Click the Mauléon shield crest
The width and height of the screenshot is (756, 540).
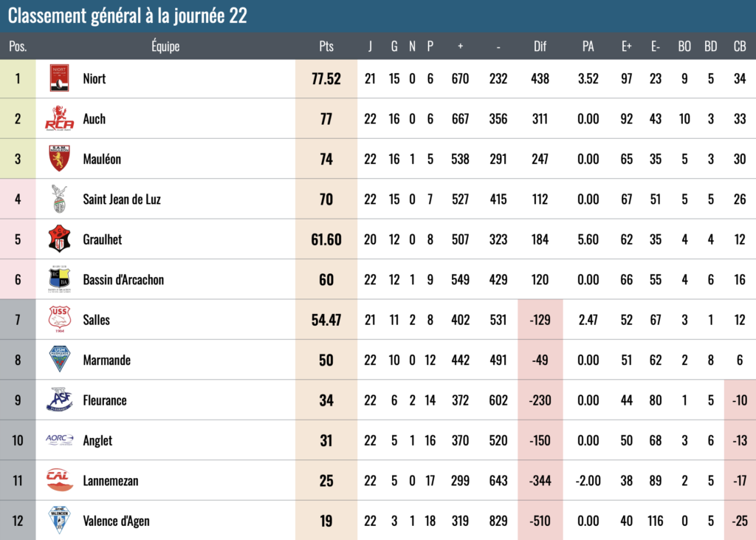coord(59,158)
